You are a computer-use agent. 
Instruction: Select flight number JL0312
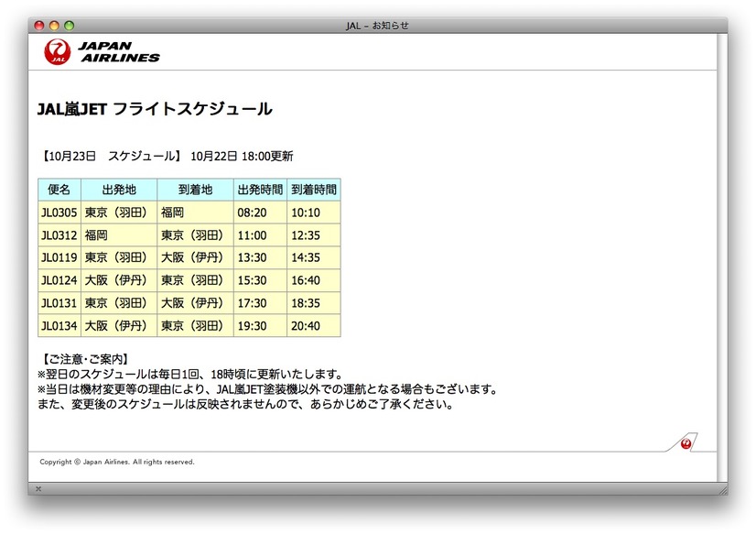(59, 235)
